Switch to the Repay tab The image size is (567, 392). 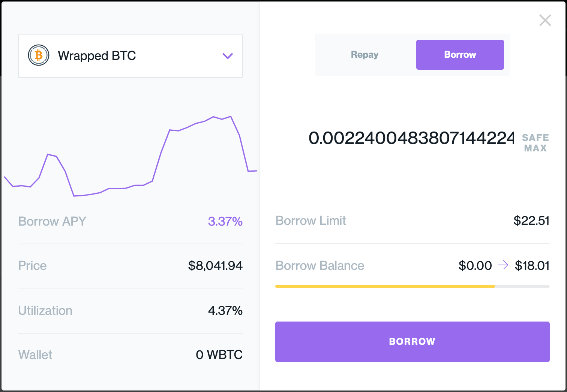pyautogui.click(x=364, y=55)
